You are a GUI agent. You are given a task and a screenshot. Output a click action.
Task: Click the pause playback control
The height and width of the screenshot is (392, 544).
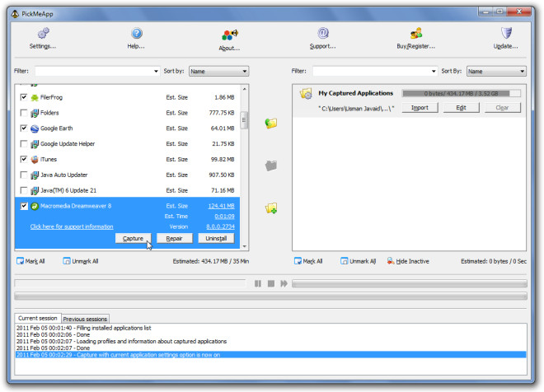(258, 283)
